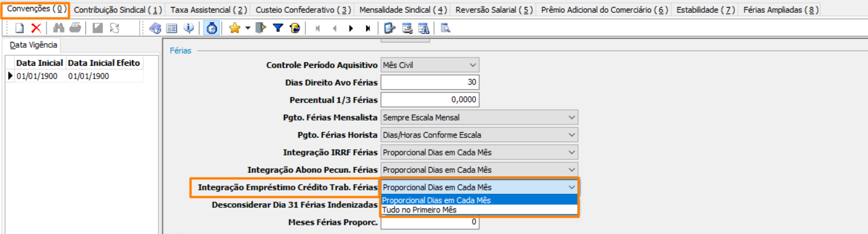Open Pgto. Férias Mensalista dropdown

(571, 117)
